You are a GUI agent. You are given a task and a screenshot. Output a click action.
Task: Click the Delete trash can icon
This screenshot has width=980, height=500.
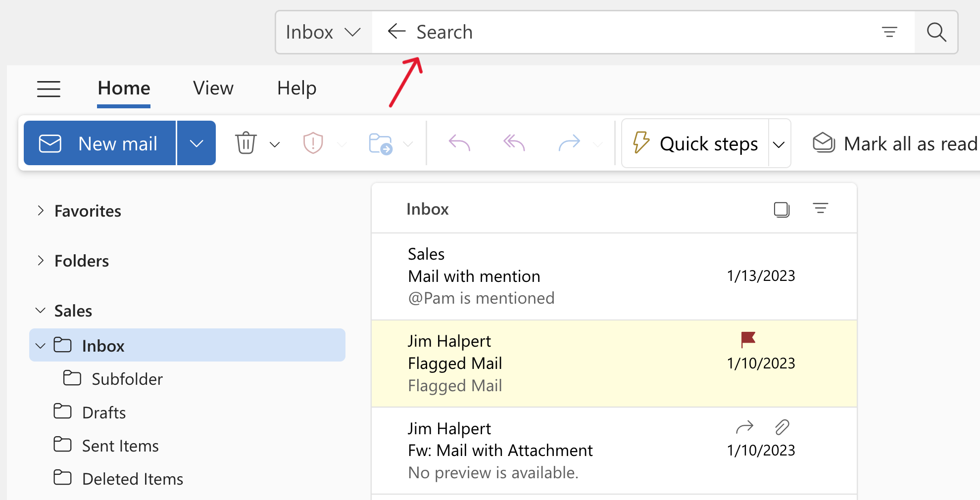[246, 143]
